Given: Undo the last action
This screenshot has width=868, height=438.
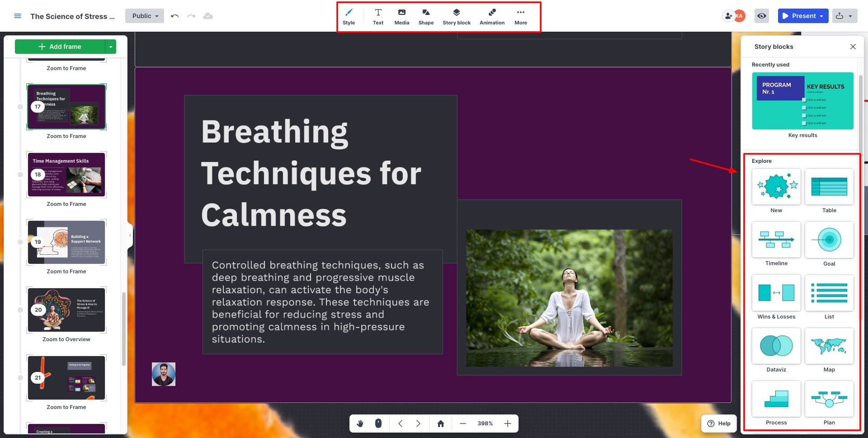Looking at the screenshot, I should coord(175,16).
